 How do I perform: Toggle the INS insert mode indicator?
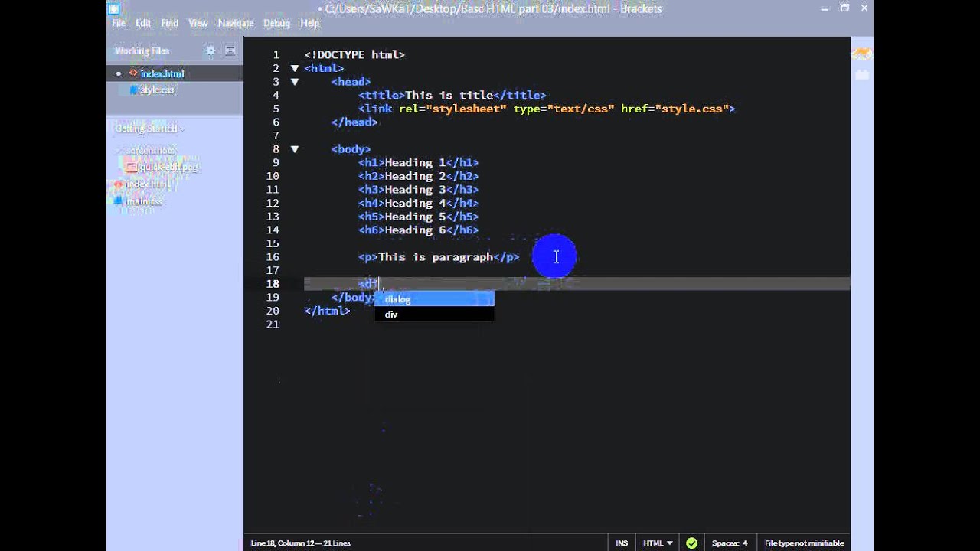click(x=622, y=543)
